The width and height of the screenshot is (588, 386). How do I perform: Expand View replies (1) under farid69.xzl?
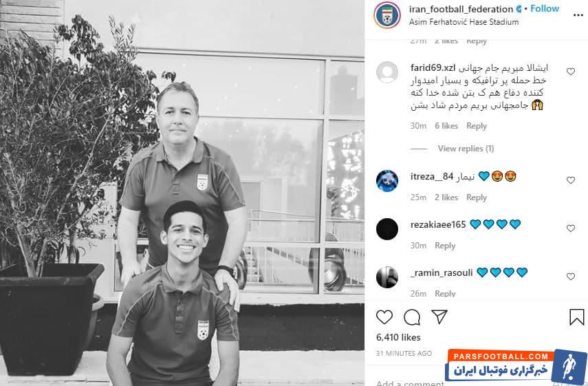coord(466,149)
